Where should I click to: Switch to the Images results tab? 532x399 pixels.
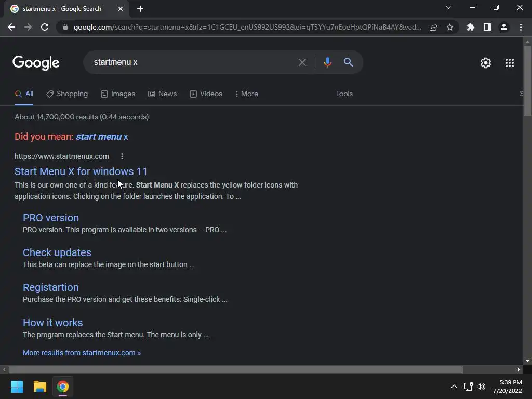click(118, 94)
